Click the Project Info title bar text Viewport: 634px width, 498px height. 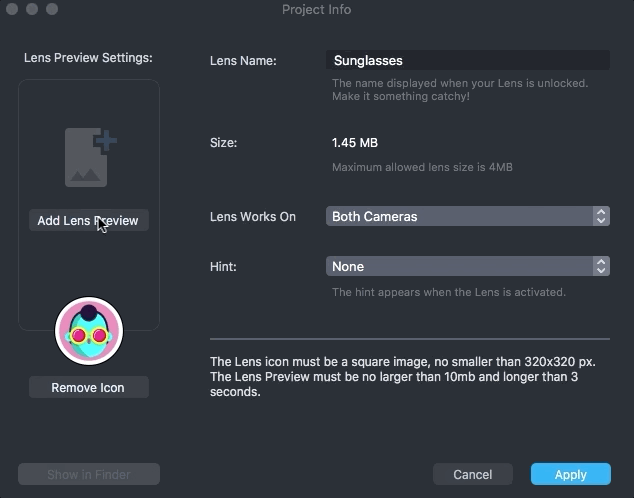(317, 10)
